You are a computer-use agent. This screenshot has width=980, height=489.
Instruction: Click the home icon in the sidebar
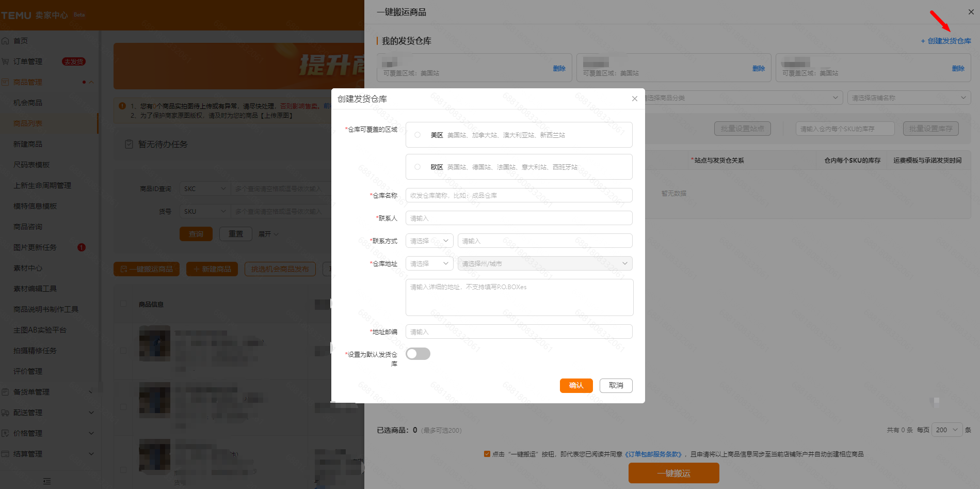click(5, 41)
